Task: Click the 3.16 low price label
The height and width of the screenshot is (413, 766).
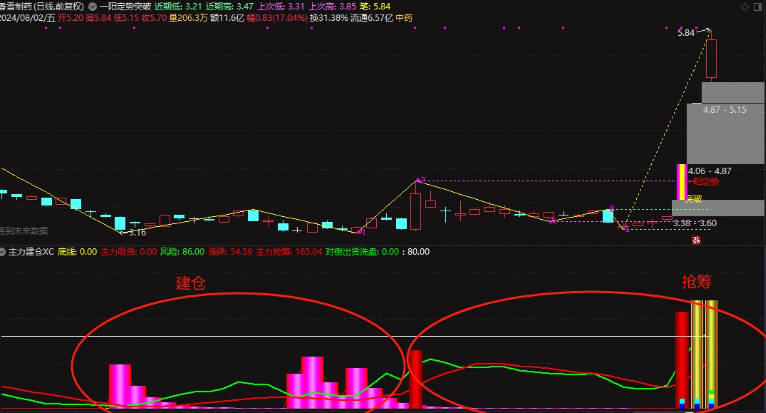Action: [137, 233]
